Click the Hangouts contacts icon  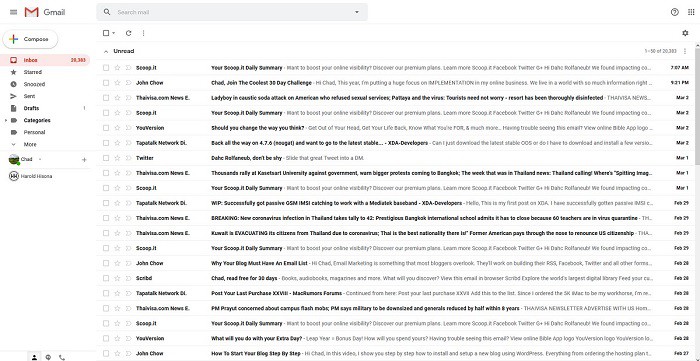click(x=34, y=357)
